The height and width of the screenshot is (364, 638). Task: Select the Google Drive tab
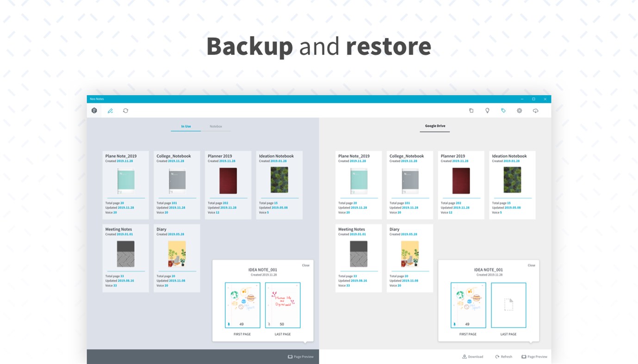pos(435,125)
